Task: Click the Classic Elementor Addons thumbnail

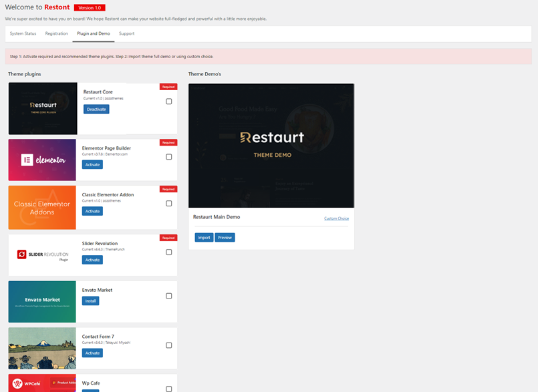Action: (x=42, y=207)
